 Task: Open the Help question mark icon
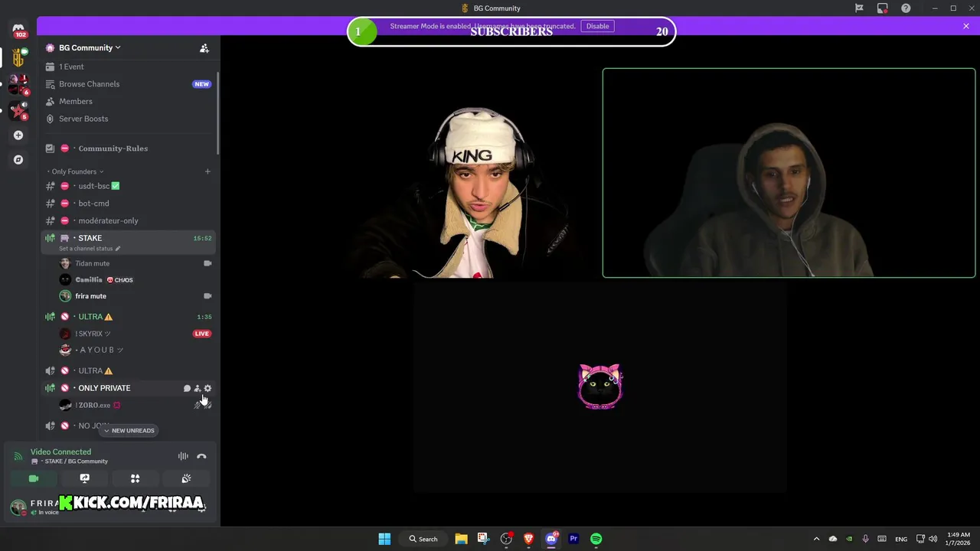pos(906,8)
